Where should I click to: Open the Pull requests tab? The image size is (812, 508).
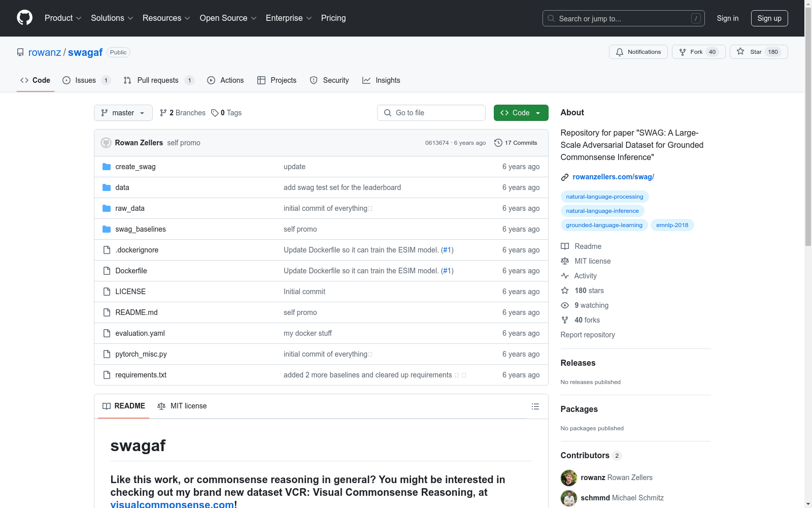(159, 80)
